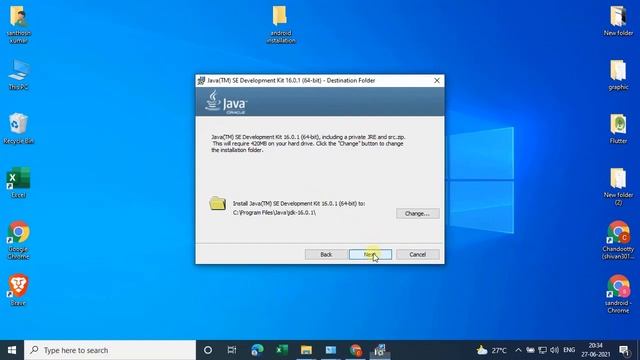
Task: Select the sandroid - Chrome shortcut
Action: coord(618,294)
